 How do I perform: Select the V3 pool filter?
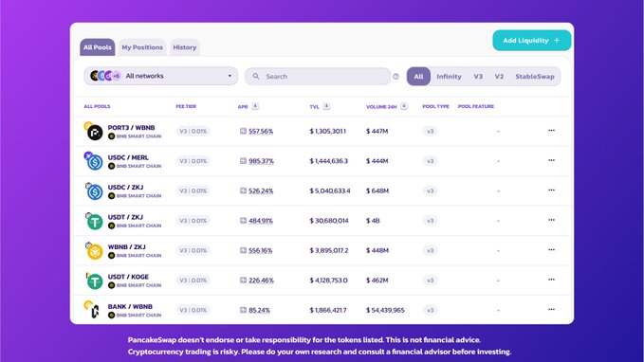coord(478,77)
